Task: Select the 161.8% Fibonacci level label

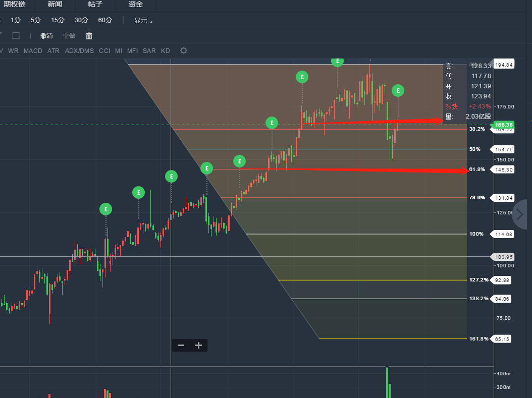Action: point(478,338)
